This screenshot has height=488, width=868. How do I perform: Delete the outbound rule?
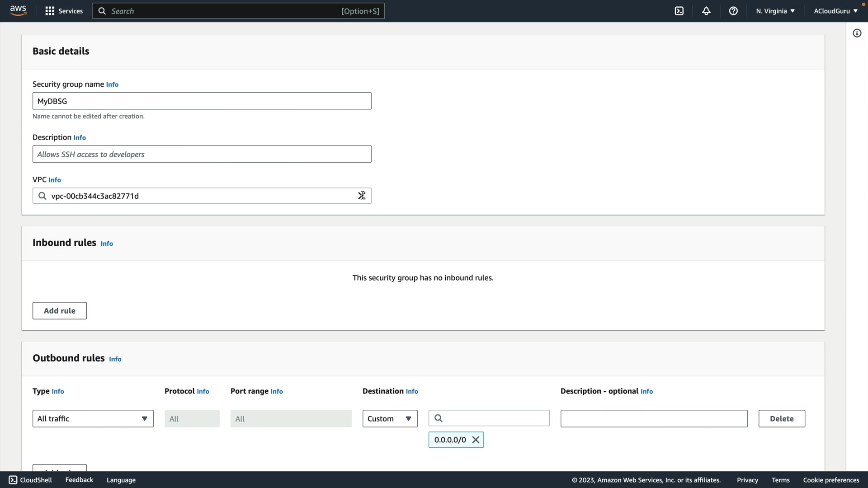[x=781, y=418]
